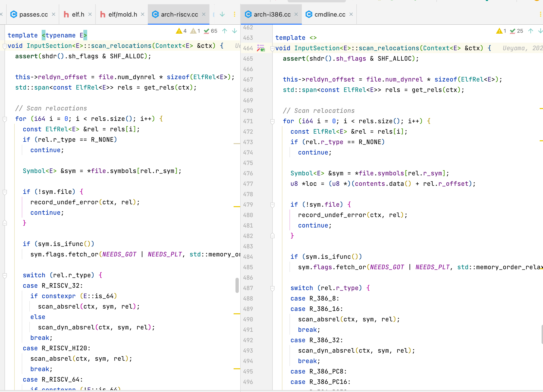Collapse scan_relocations function in left editor
The image size is (543, 392).
click(4, 46)
